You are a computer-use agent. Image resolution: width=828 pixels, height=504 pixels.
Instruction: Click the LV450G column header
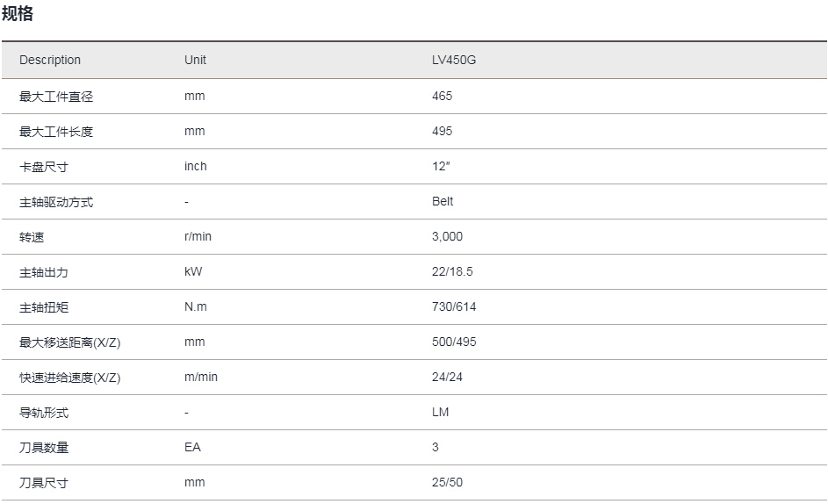tap(454, 60)
